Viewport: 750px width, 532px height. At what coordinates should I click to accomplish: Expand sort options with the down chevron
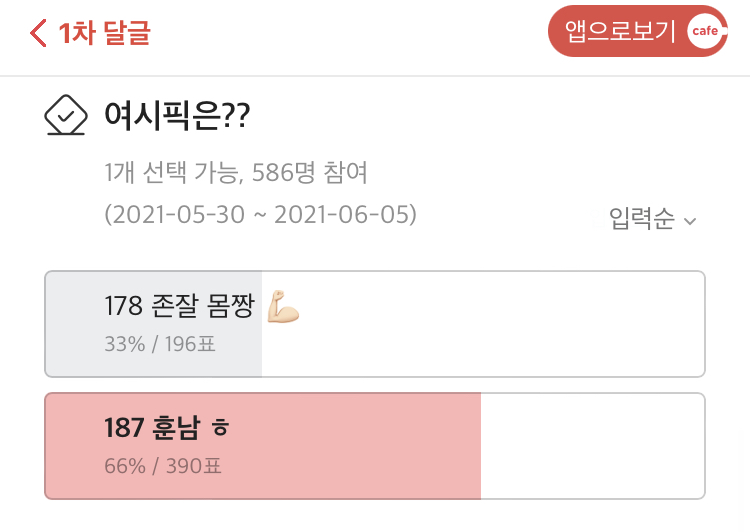tap(689, 221)
